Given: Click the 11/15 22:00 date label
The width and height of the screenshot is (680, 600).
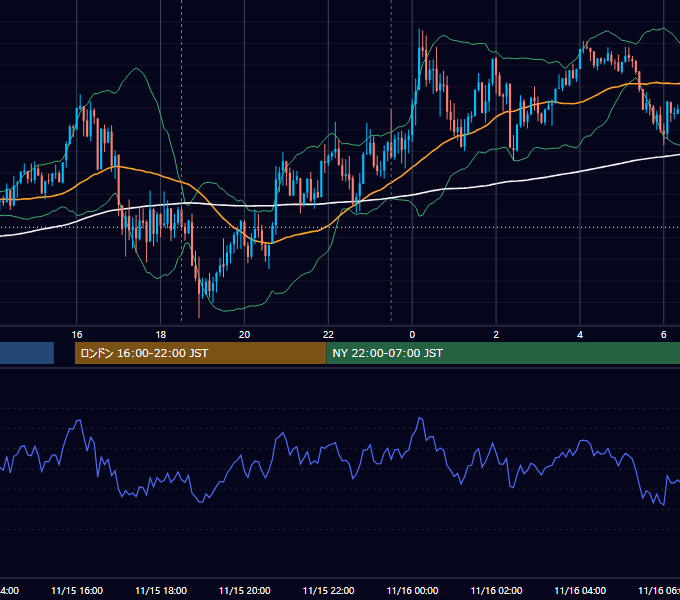Looking at the screenshot, I should pyautogui.click(x=328, y=590).
